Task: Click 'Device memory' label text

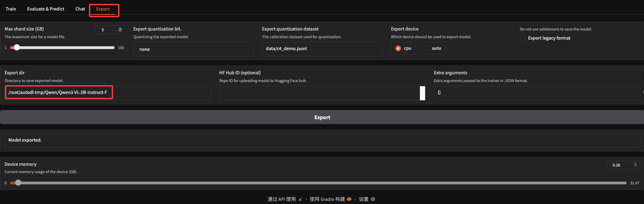Action: click(x=20, y=164)
